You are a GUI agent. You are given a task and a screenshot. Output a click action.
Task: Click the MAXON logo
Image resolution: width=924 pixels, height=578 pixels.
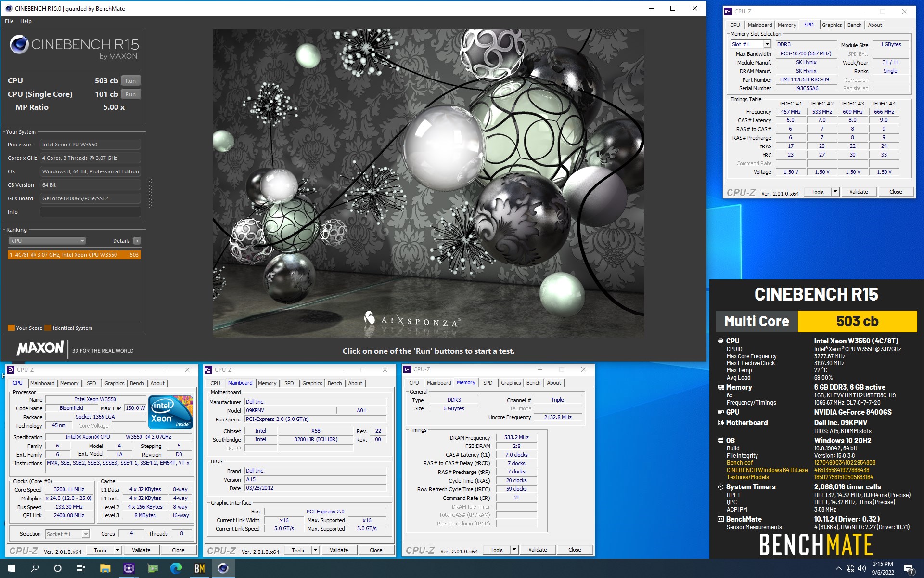40,348
